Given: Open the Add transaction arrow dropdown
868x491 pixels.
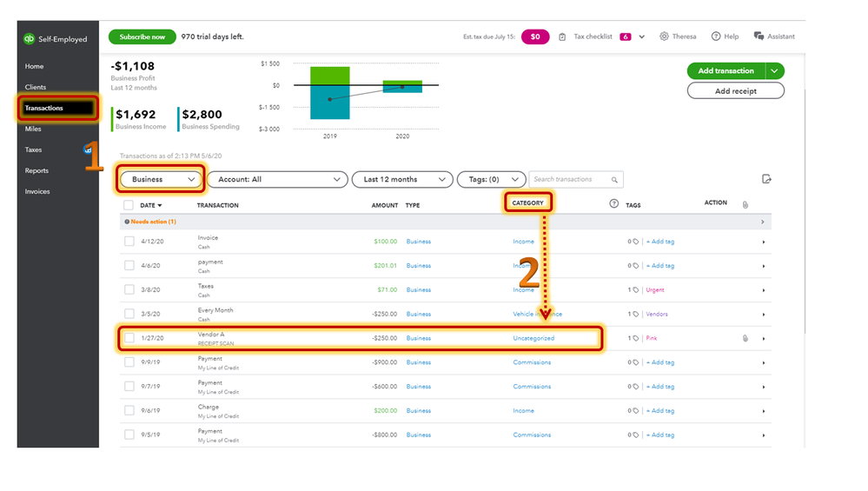Looking at the screenshot, I should (x=774, y=71).
